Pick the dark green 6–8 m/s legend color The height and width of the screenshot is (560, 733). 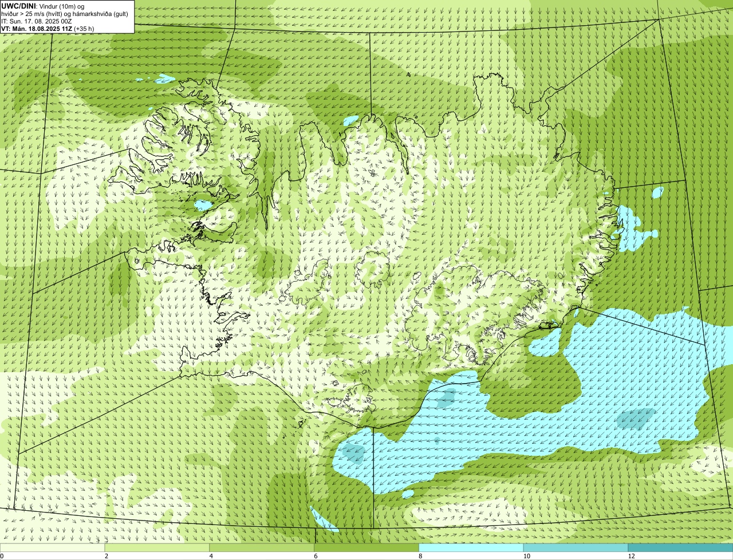click(366, 547)
